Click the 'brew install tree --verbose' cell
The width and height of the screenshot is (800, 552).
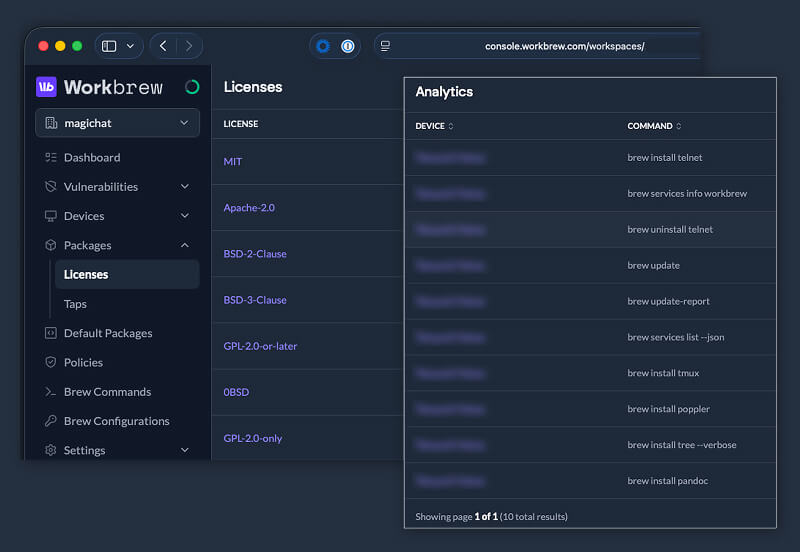pyautogui.click(x=682, y=445)
